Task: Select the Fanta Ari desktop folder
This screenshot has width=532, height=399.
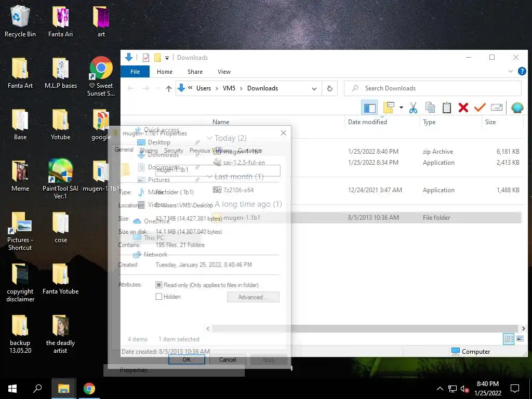Action: 60,21
